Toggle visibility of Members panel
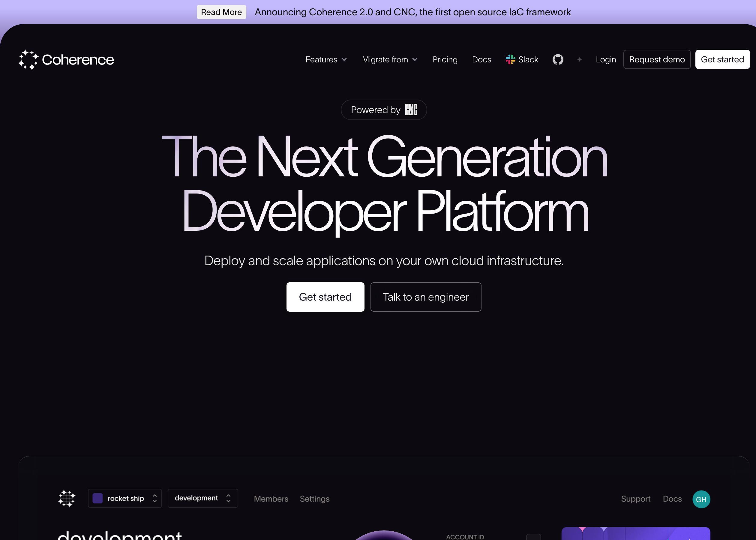 [271, 499]
